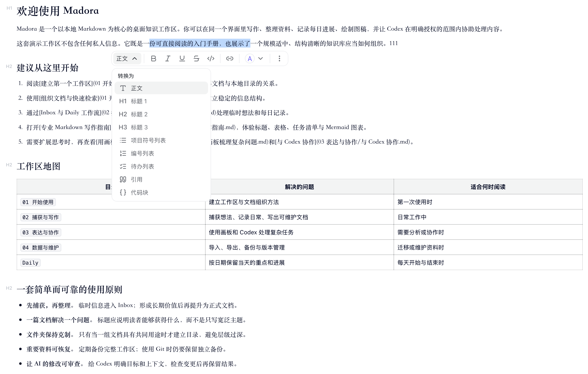This screenshot has height=374, width=588.
Task: Click the 建议从这里开始 heading
Action: 47,68
